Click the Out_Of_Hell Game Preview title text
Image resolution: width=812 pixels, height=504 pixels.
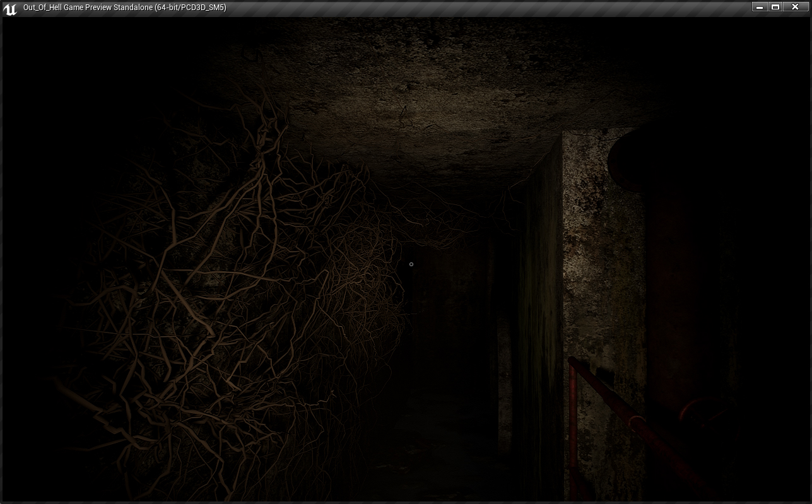[x=124, y=8]
